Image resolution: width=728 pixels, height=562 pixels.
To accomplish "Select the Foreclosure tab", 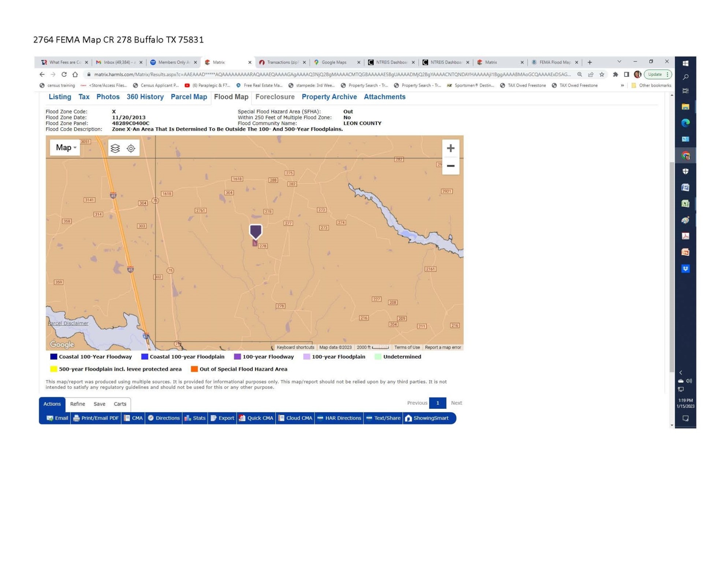I will [275, 97].
